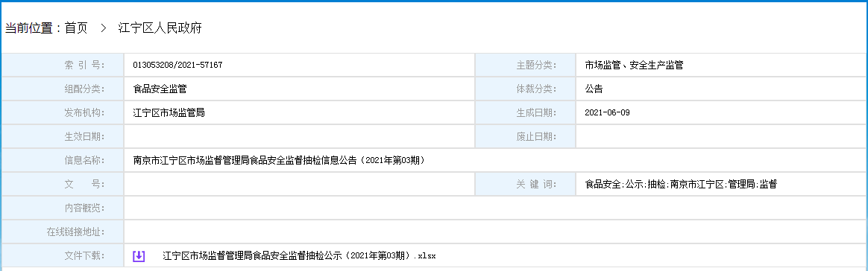Click the 生成日期 value 2021-06-09
This screenshot has width=868, height=271.
click(x=607, y=113)
